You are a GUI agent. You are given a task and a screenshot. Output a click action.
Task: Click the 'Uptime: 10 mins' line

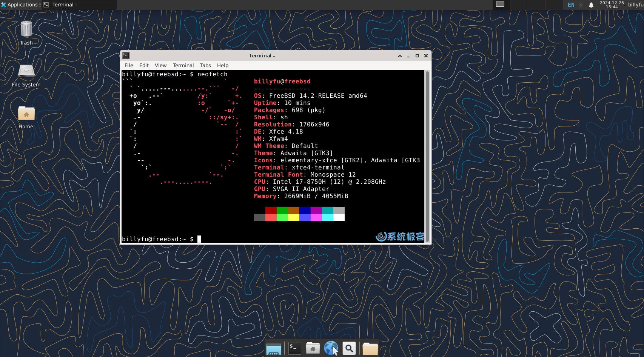(x=282, y=103)
